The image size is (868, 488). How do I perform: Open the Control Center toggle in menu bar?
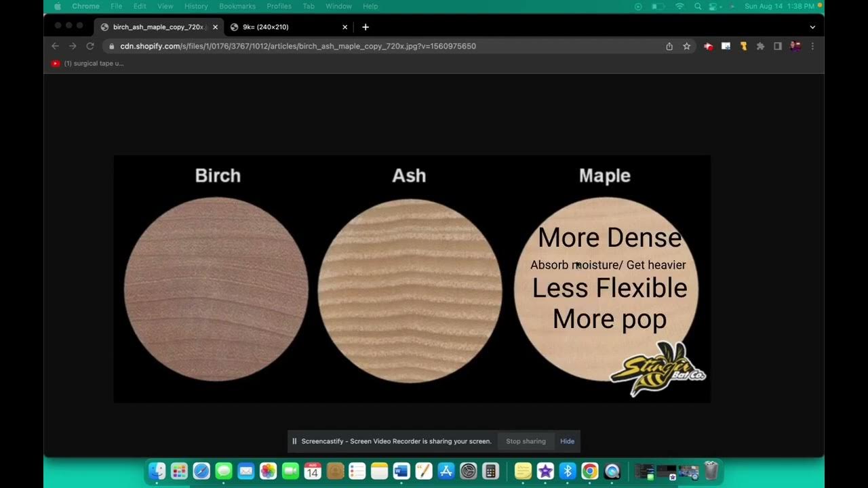tap(713, 6)
